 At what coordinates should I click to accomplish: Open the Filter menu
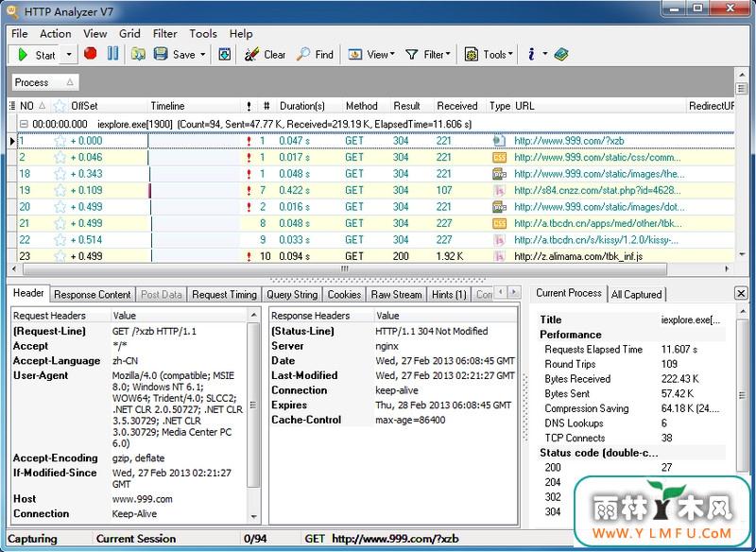point(164,34)
